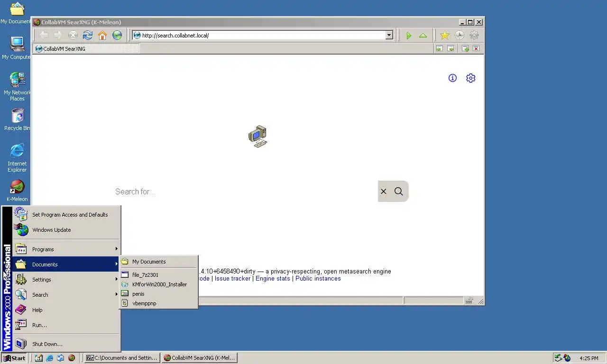Launch Internet Explorer from quick launch
This screenshot has height=364, width=607.
click(50, 358)
